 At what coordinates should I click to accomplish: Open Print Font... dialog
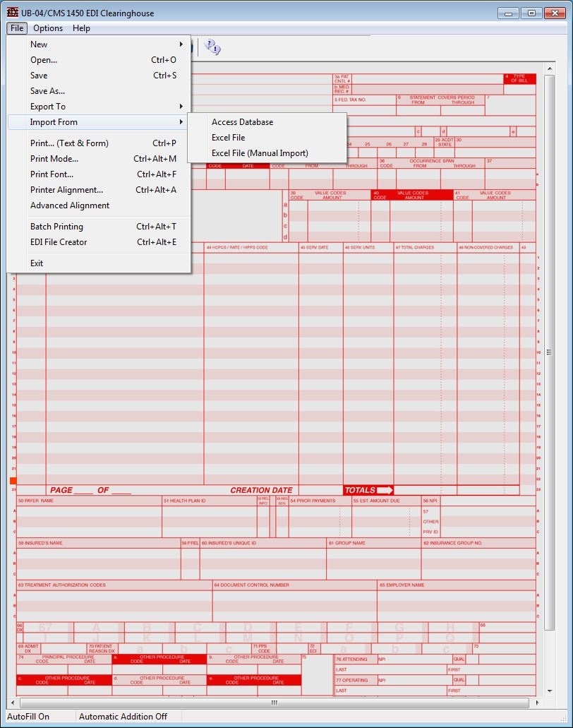(x=98, y=174)
